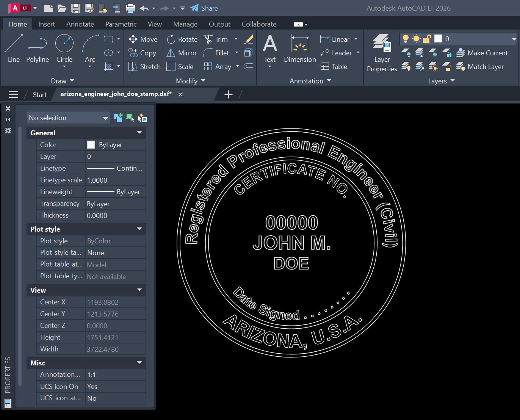Collapse the General properties section
520x420 pixels.
(139, 133)
